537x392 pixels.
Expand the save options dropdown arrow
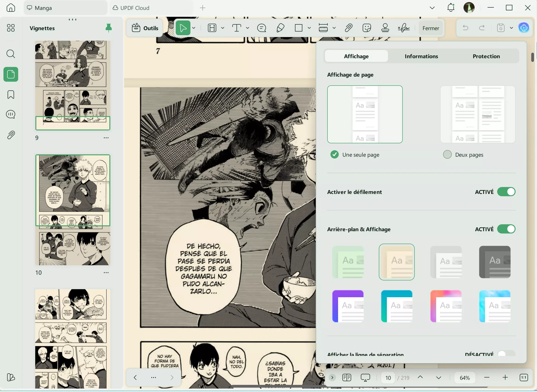511,28
